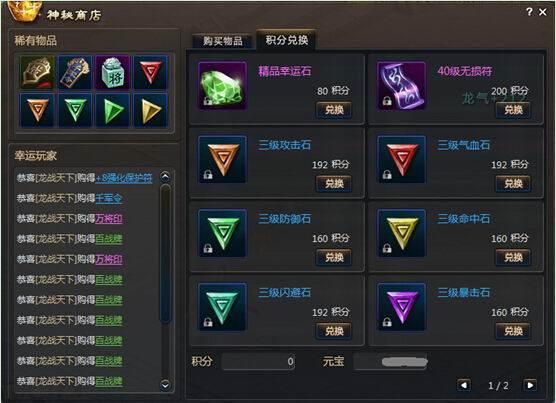The height and width of the screenshot is (403, 556).
Task: Switch to the 购买物品 tab
Action: (x=223, y=41)
